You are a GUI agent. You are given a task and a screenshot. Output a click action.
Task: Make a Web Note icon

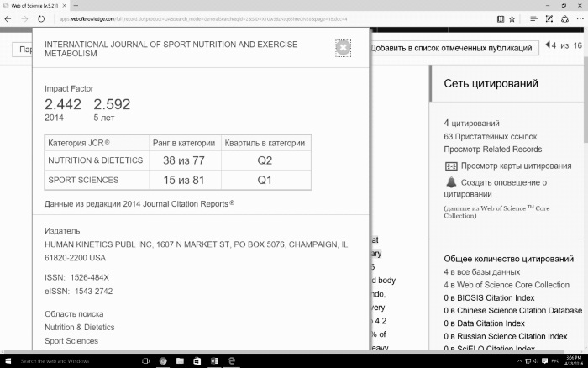[549, 18]
